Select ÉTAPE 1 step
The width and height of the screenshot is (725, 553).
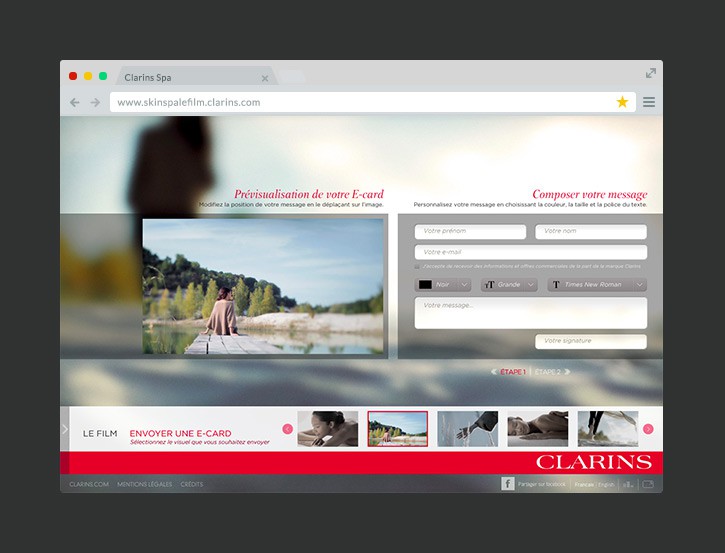(513, 372)
